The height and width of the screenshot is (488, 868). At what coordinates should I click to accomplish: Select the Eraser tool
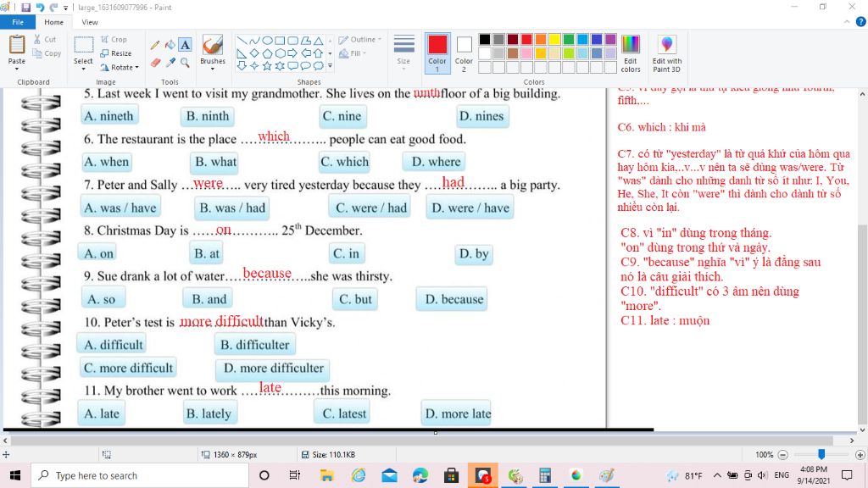click(155, 63)
